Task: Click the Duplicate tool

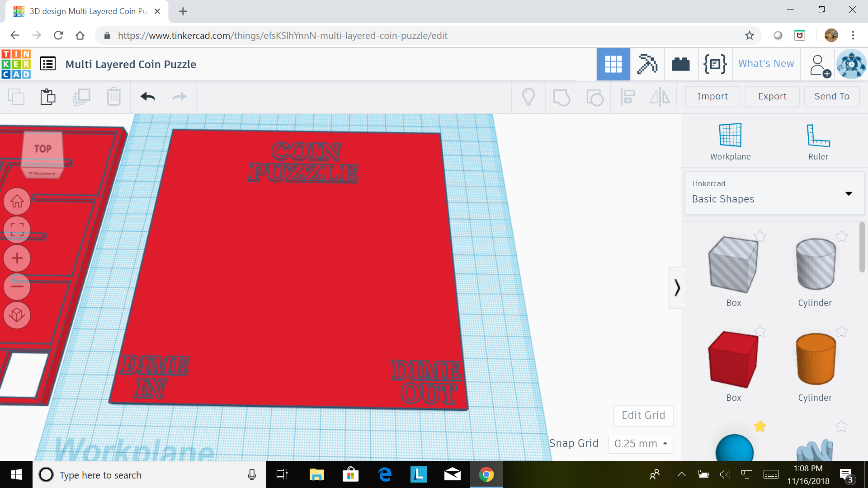Action: click(81, 97)
